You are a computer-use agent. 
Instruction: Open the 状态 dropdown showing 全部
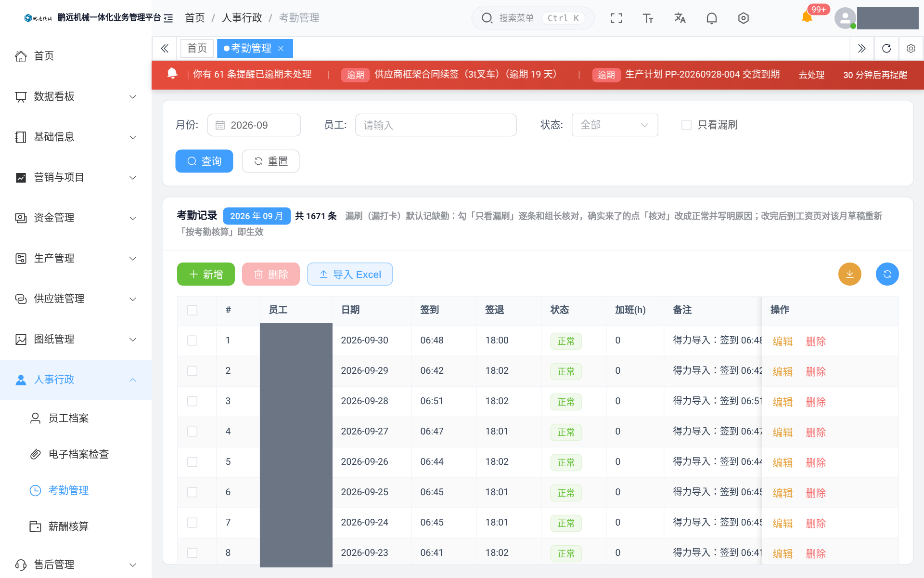click(615, 125)
